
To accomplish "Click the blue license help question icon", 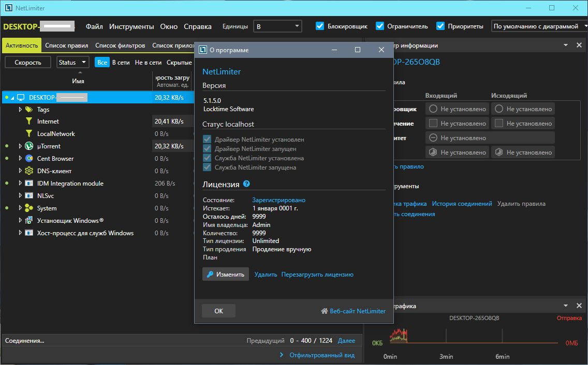I will click(246, 184).
